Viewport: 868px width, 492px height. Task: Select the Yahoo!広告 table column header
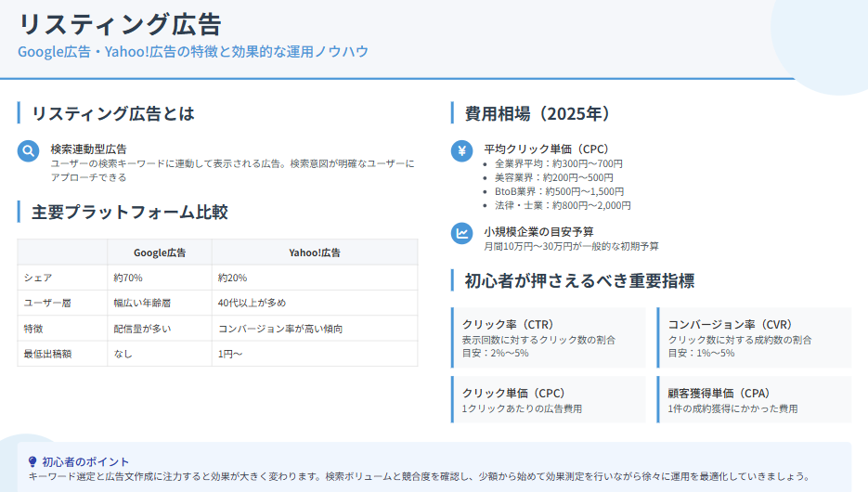(x=314, y=252)
